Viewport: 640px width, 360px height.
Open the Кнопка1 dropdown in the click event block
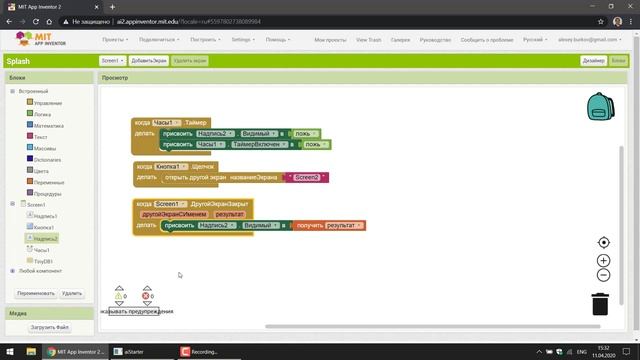pos(171,167)
